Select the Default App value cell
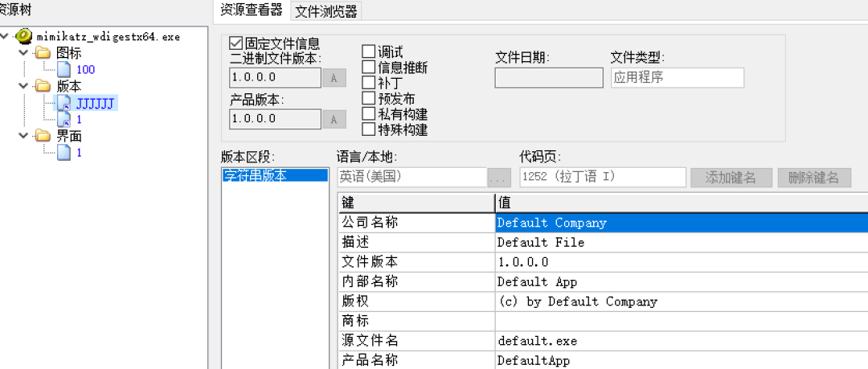 682,282
